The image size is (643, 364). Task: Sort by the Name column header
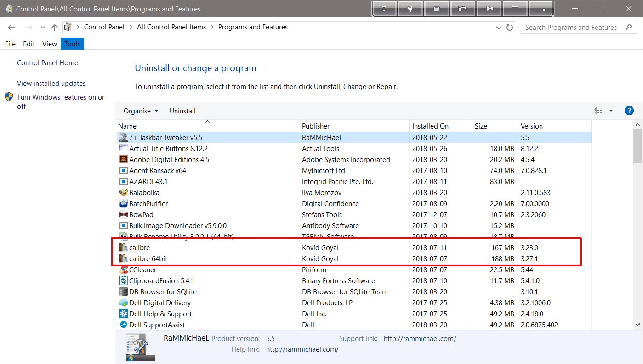(x=207, y=126)
